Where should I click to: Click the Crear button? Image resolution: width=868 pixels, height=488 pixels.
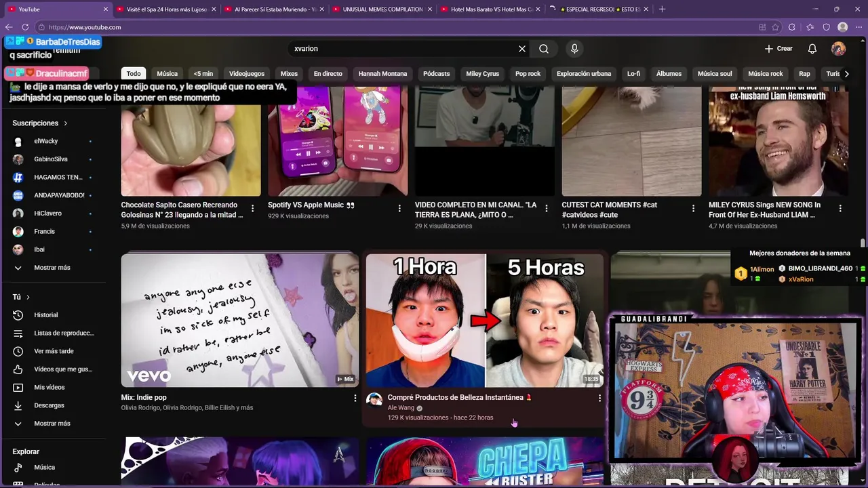point(778,49)
